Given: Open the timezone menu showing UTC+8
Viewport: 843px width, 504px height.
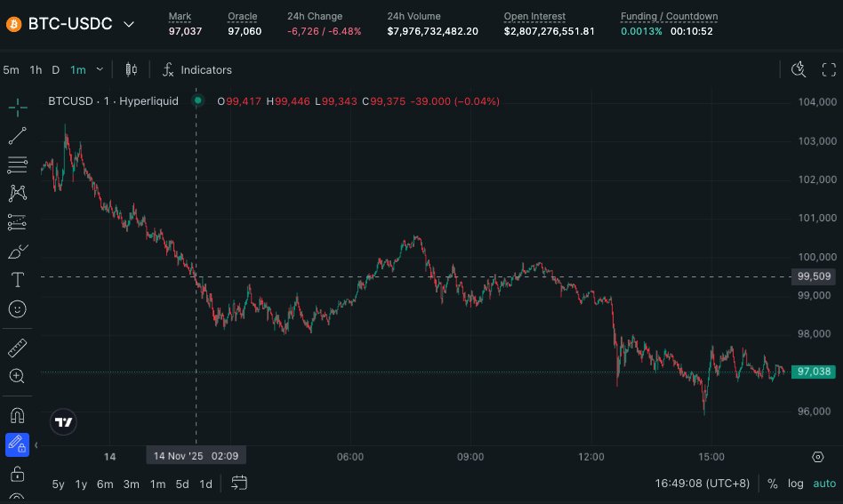Looking at the screenshot, I should (702, 484).
